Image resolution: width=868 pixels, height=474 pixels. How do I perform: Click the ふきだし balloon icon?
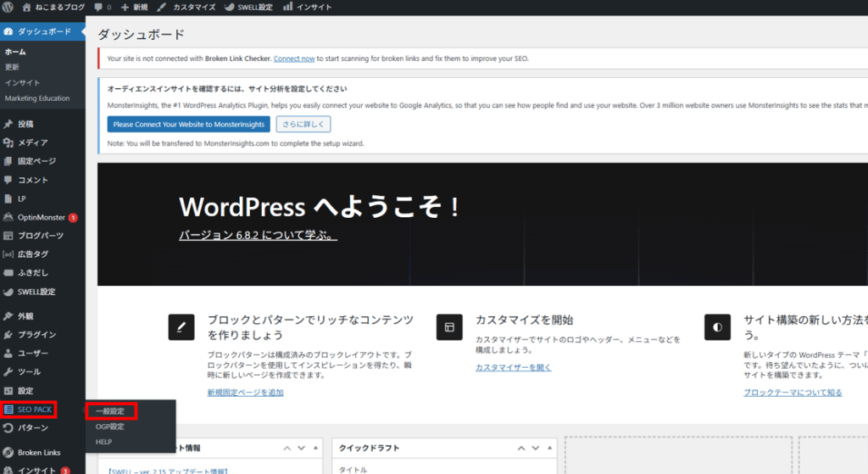8,273
